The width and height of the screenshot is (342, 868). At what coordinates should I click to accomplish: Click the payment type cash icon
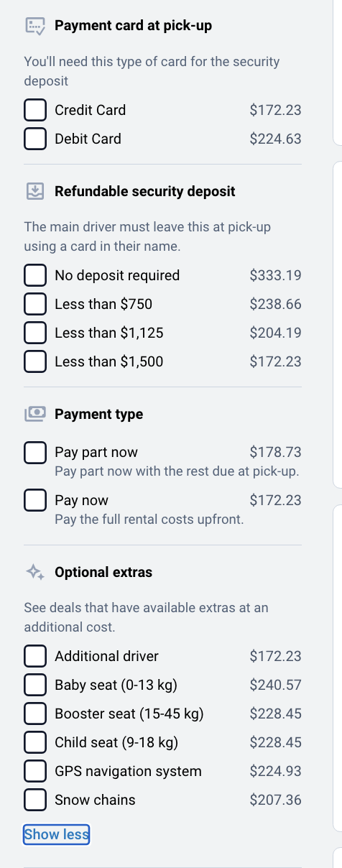click(34, 414)
